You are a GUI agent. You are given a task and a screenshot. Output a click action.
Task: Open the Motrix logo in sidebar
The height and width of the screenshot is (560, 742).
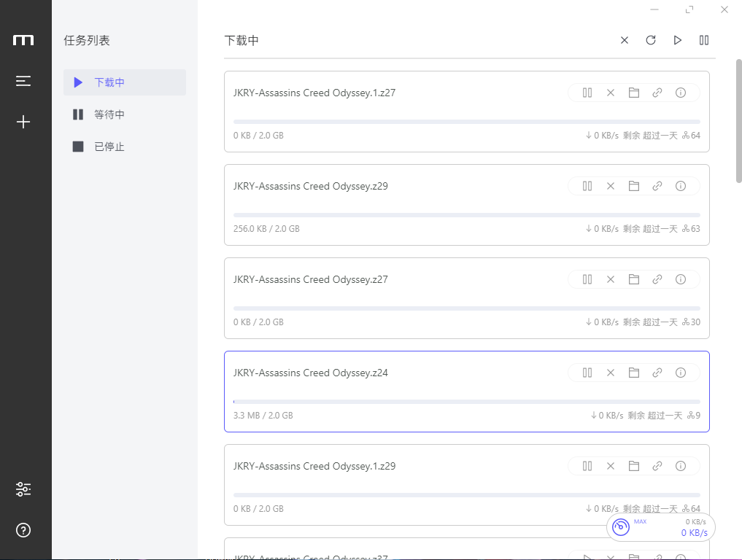(x=23, y=40)
